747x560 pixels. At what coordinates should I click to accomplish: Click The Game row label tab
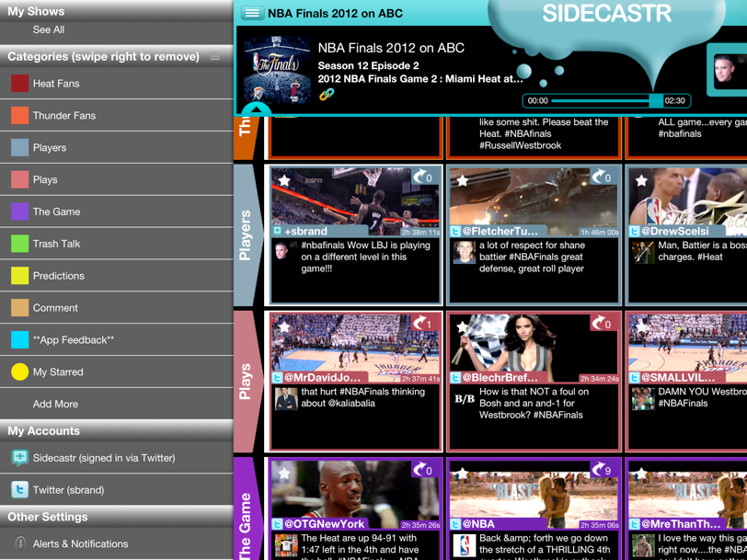247,509
